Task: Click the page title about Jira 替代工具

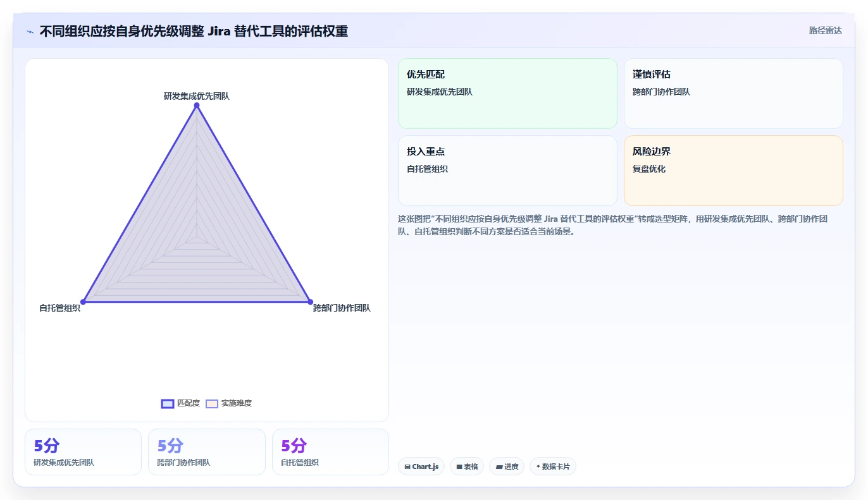Action: click(194, 31)
